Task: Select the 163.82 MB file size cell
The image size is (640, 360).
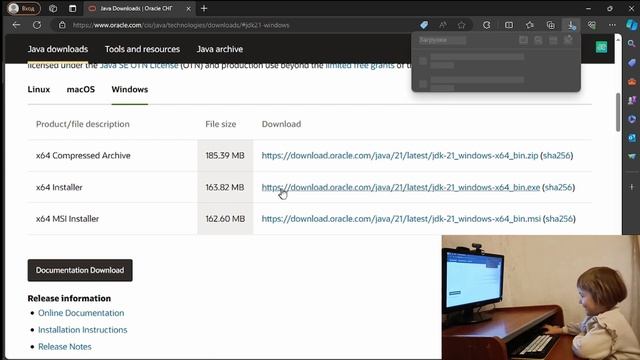Action: pos(225,187)
